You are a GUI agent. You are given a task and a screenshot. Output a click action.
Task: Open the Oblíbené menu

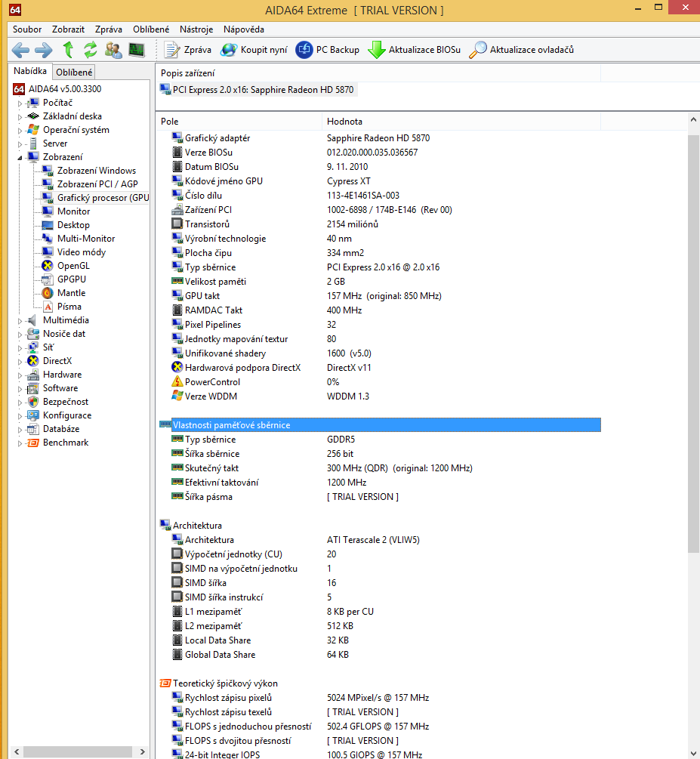pos(151,29)
